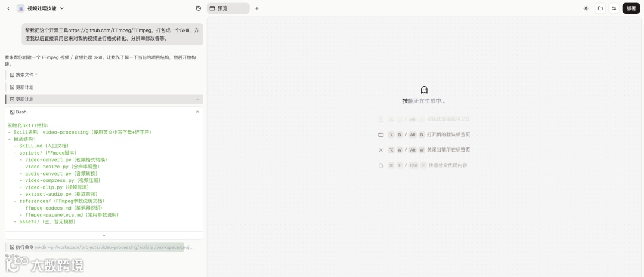Click the GitHub FFmpeg URL in message

click(110, 30)
